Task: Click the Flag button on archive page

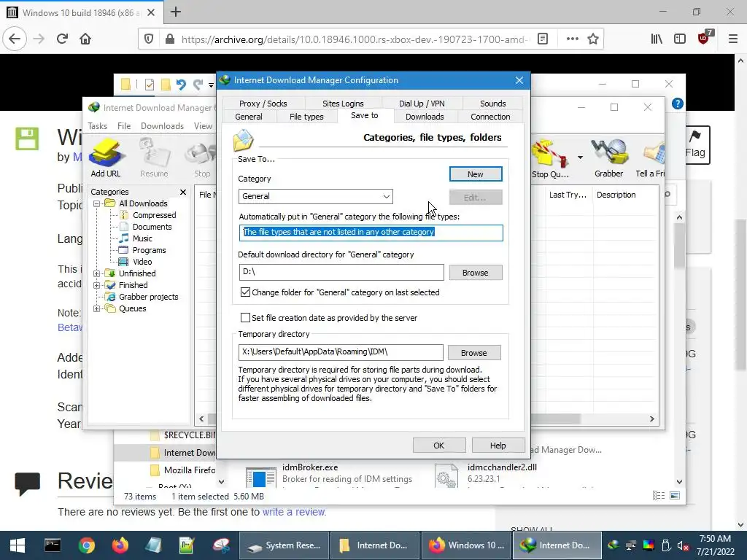Action: (695, 145)
